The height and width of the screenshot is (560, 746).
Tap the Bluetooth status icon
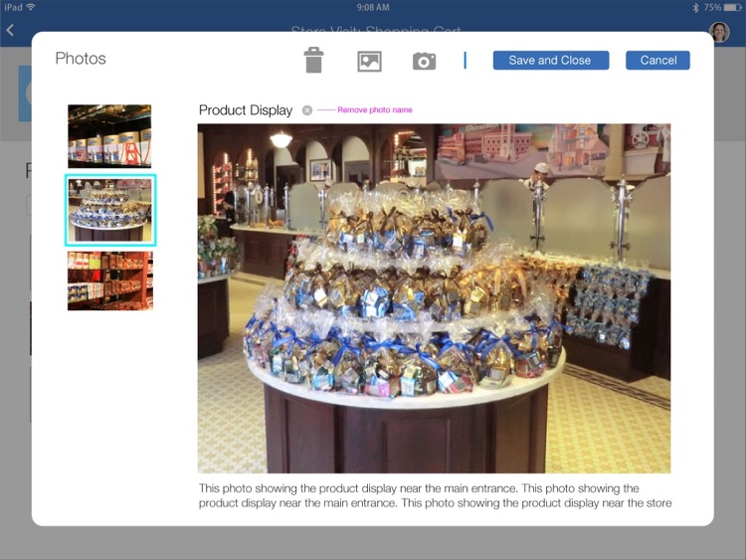pyautogui.click(x=695, y=7)
